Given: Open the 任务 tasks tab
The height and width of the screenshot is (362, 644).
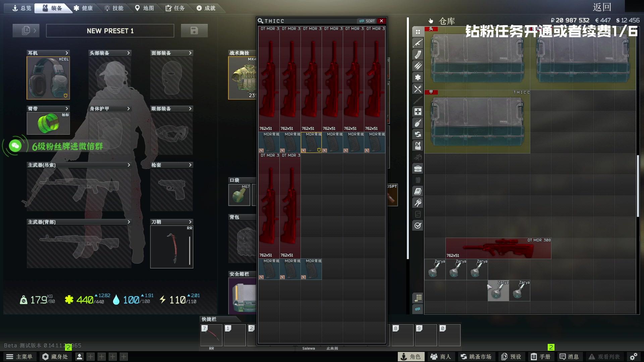Looking at the screenshot, I should tap(175, 8).
